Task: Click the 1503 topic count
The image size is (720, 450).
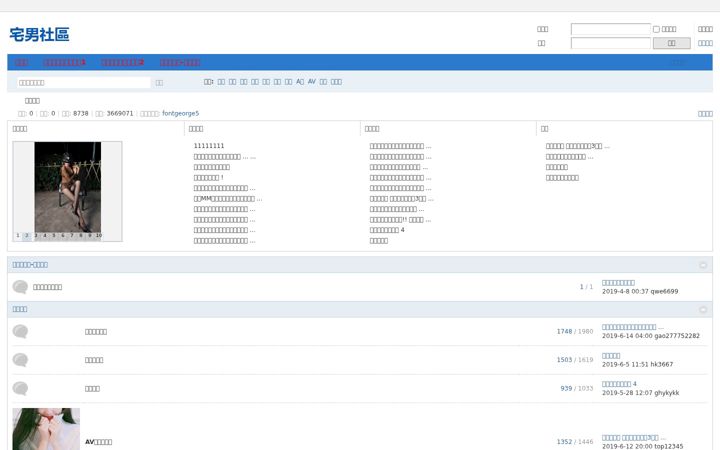Action: (x=564, y=360)
